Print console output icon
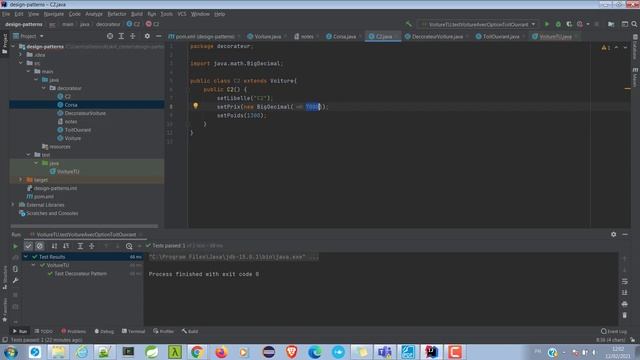640x360 pixels. pos(624,304)
